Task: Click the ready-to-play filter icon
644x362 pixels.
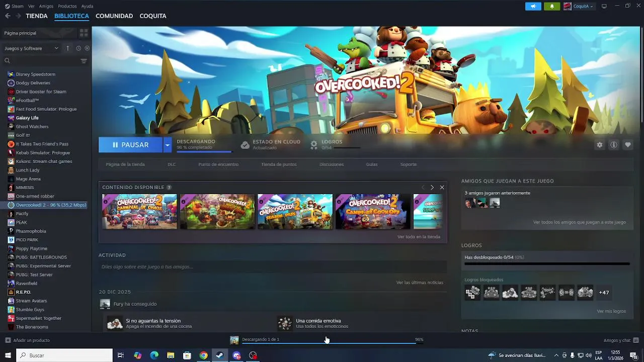Action: (87, 48)
